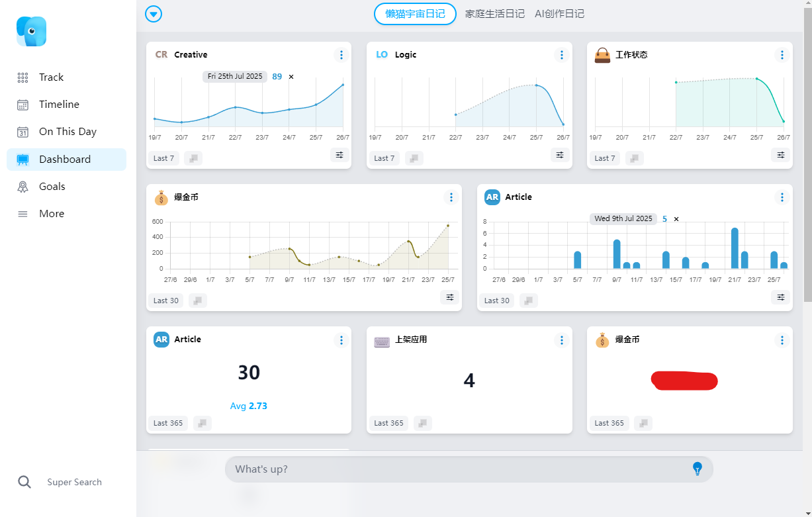Dismiss the Fri 25th Jul 2025 tooltip
The height and width of the screenshot is (517, 812).
click(291, 77)
